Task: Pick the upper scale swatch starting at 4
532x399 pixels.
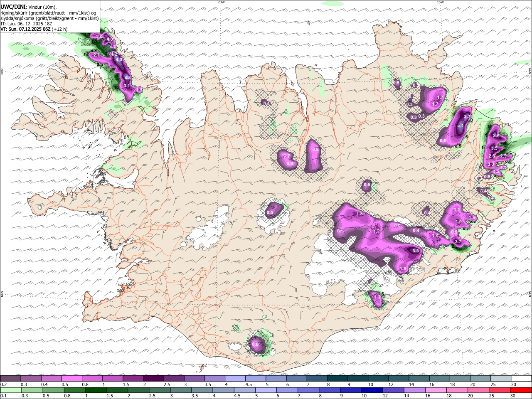Action: click(235, 379)
